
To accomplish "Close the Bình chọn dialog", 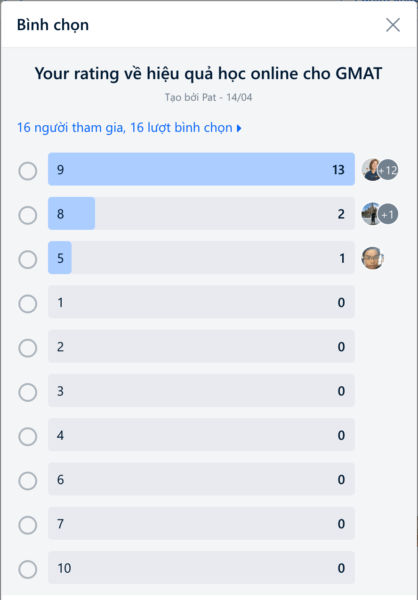I will tap(393, 25).
